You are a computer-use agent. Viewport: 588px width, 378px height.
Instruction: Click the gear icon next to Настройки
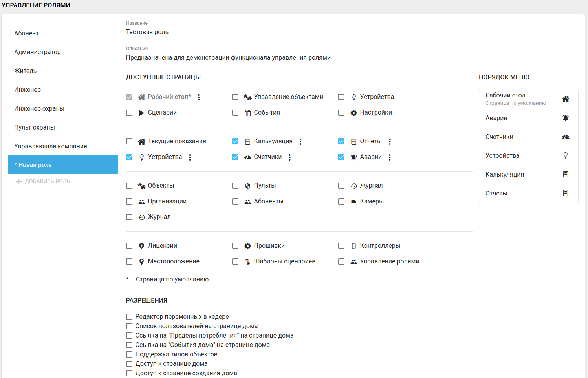[x=354, y=113]
